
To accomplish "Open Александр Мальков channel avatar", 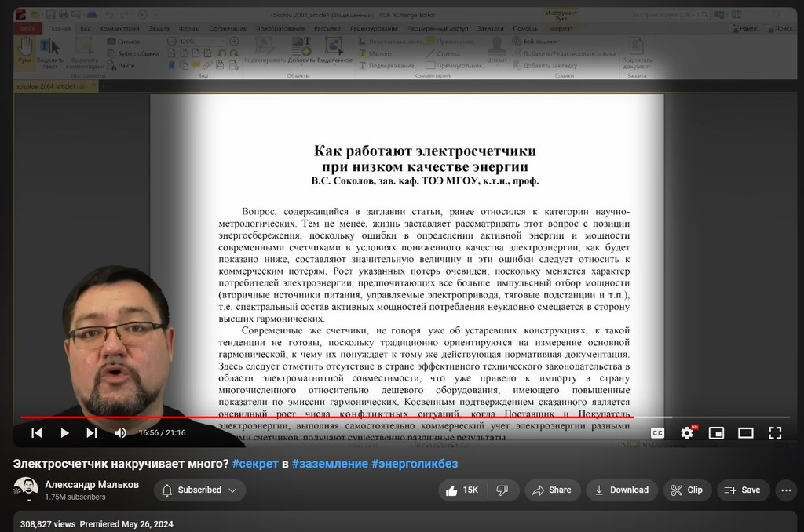I will [25, 490].
